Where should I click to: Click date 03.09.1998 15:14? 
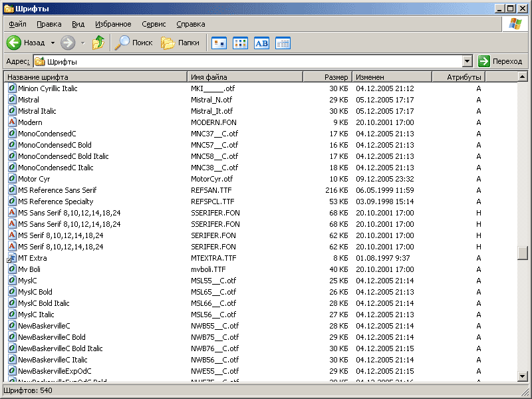click(385, 201)
